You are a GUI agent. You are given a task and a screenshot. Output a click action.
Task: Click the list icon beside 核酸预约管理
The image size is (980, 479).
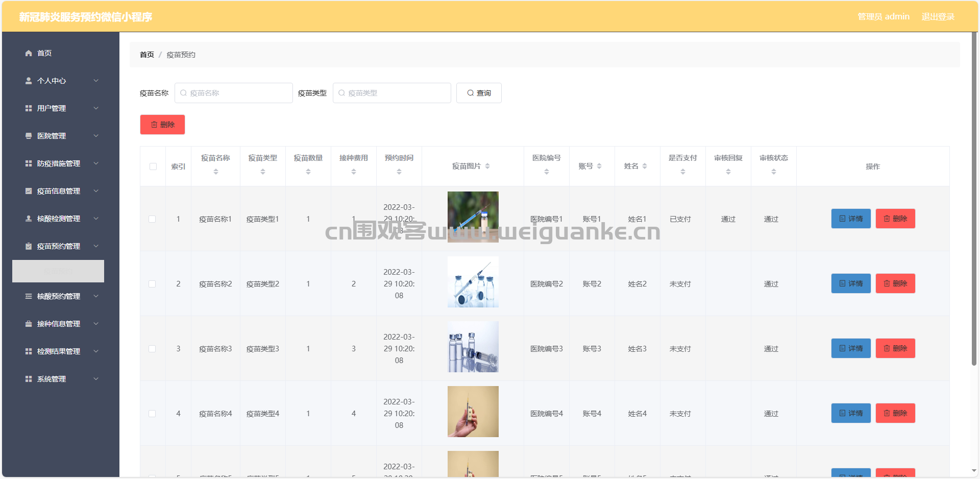click(29, 296)
